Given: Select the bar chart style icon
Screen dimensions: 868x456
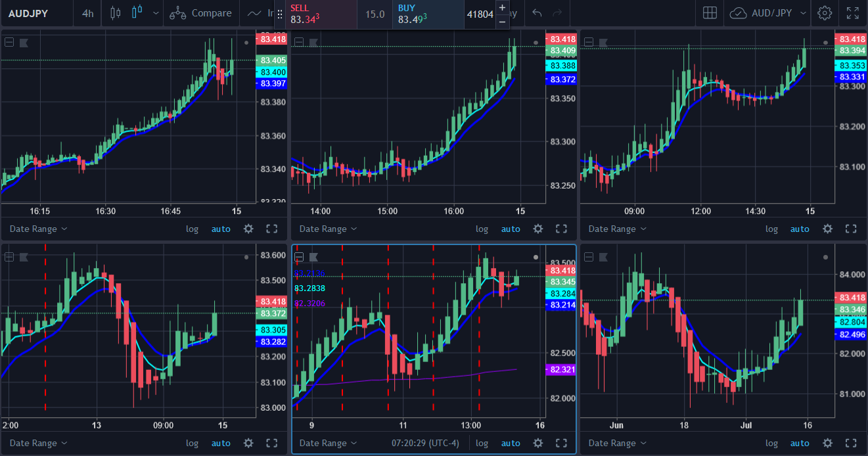Looking at the screenshot, I should tap(116, 12).
